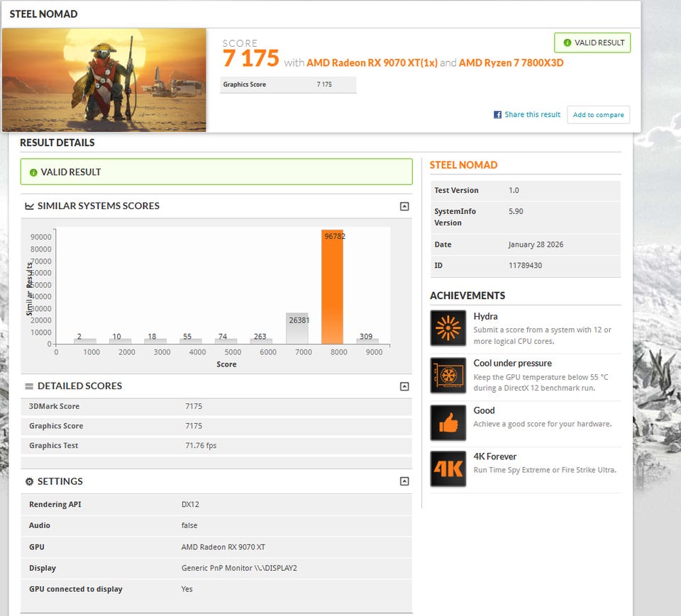Click the chart icon beside Similar Systems Scores
This screenshot has height=616, width=681.
tap(29, 206)
